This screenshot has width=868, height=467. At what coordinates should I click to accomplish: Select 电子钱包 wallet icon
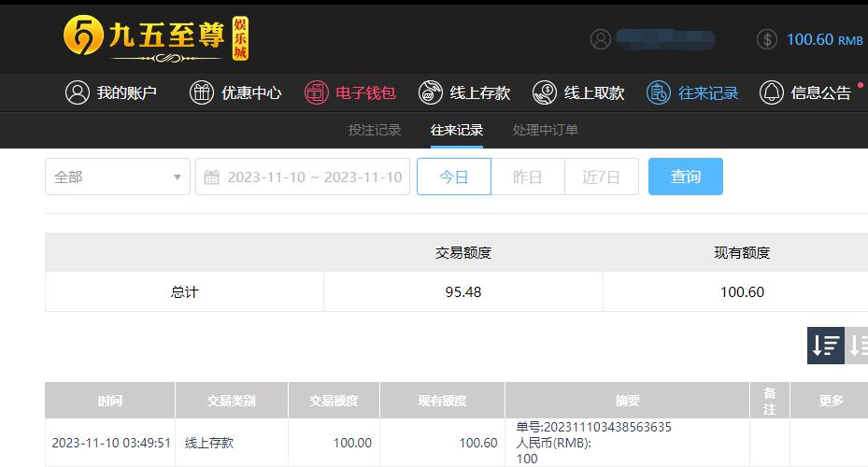pyautogui.click(x=317, y=92)
